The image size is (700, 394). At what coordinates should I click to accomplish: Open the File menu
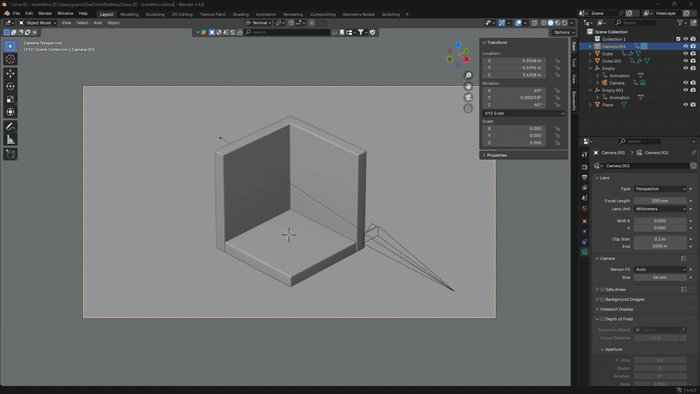pos(16,13)
